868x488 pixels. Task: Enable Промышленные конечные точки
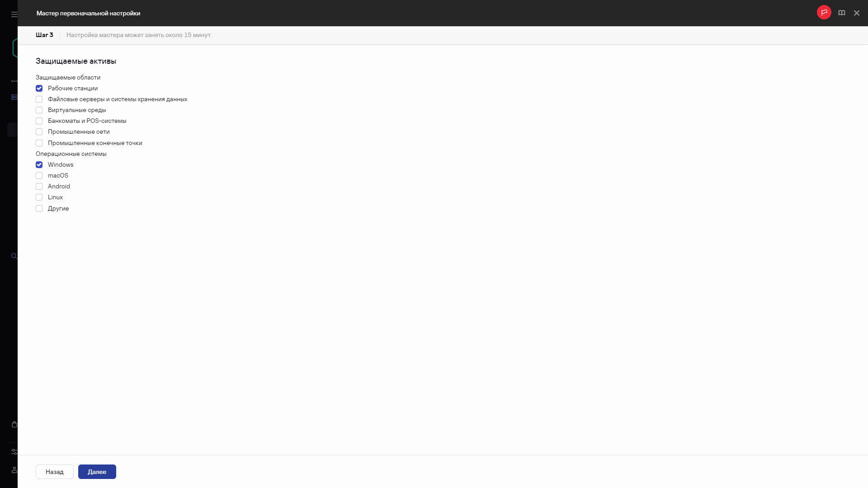pos(39,143)
